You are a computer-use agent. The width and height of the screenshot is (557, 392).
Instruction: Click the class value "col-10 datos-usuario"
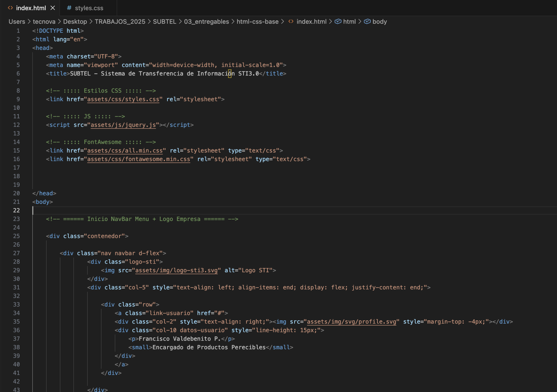click(x=190, y=330)
